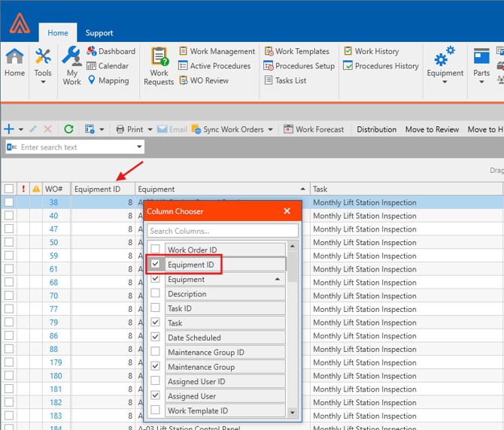Viewport: 504px width, 430px height.
Task: Click the Home icon in the ribbon
Action: pos(14,63)
